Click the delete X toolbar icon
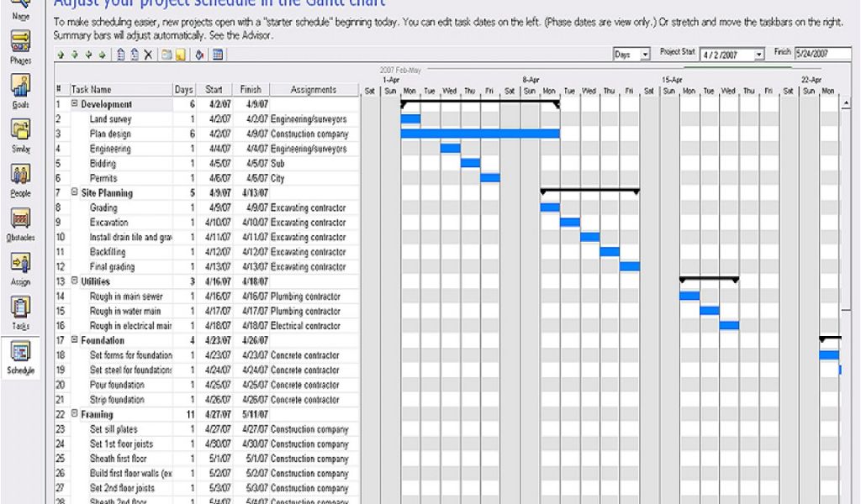The width and height of the screenshot is (861, 504). [x=148, y=55]
